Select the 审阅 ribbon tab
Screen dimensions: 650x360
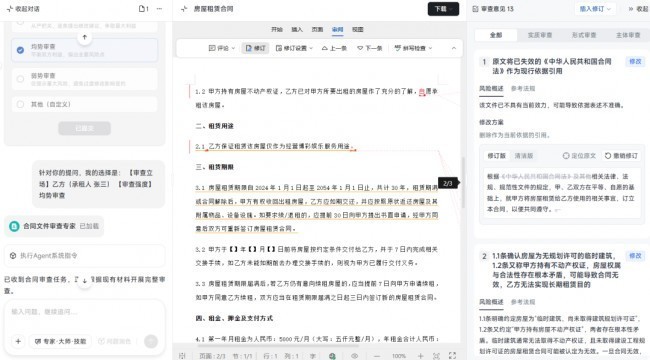click(x=337, y=29)
